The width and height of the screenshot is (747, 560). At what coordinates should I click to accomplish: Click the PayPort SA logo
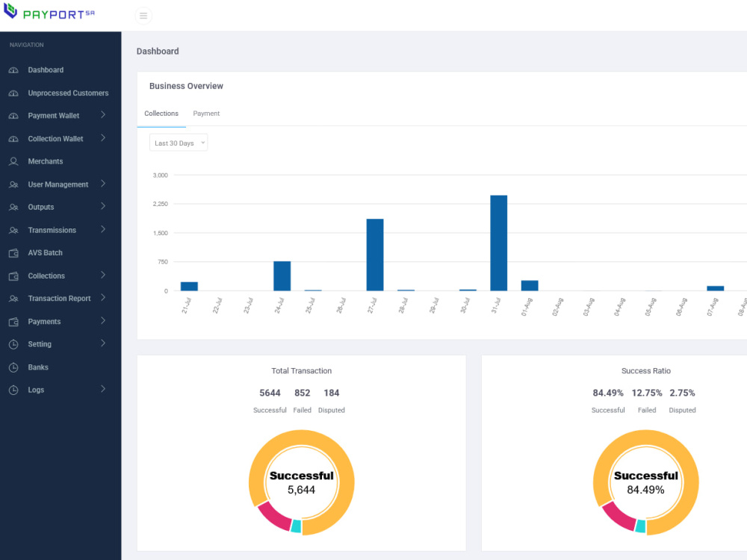(x=49, y=12)
